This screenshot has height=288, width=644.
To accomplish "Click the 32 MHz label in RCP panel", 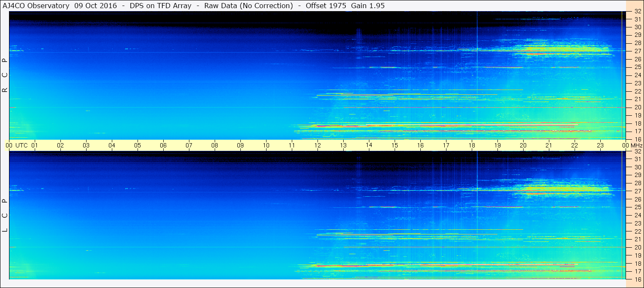I will pos(637,12).
